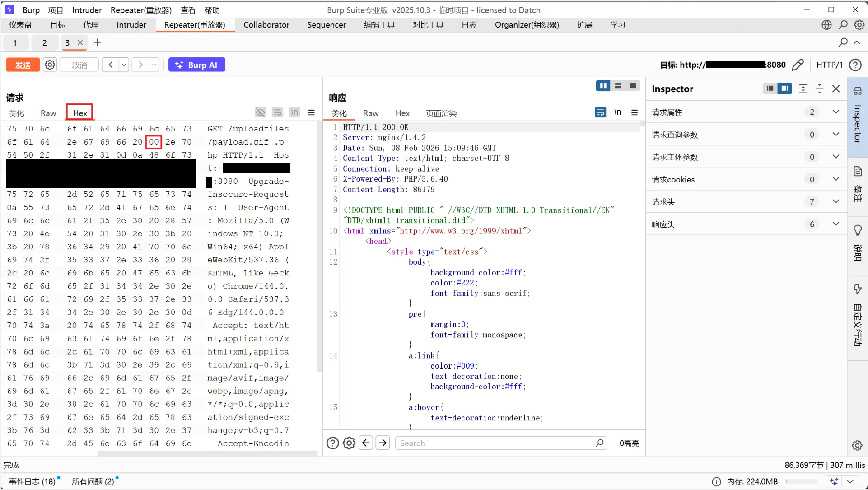Viewport: 868px width, 490px height.
Task: Set Inspector left layout toggle
Action: [x=770, y=89]
